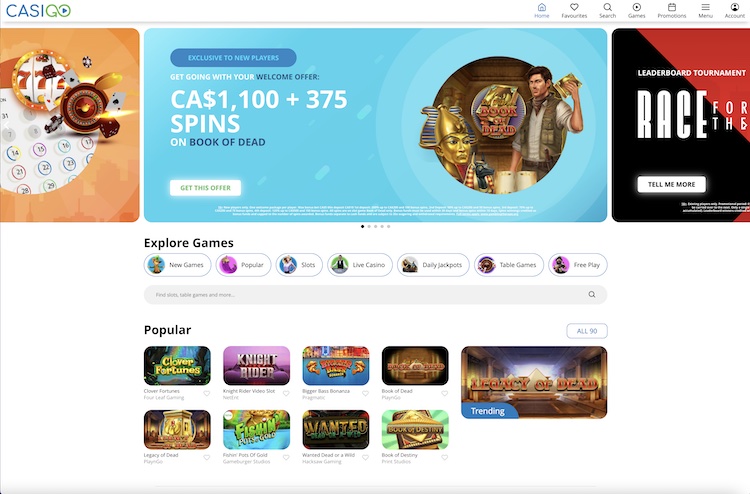Open the Favourites heart icon in header
This screenshot has height=494, width=750.
574,7
